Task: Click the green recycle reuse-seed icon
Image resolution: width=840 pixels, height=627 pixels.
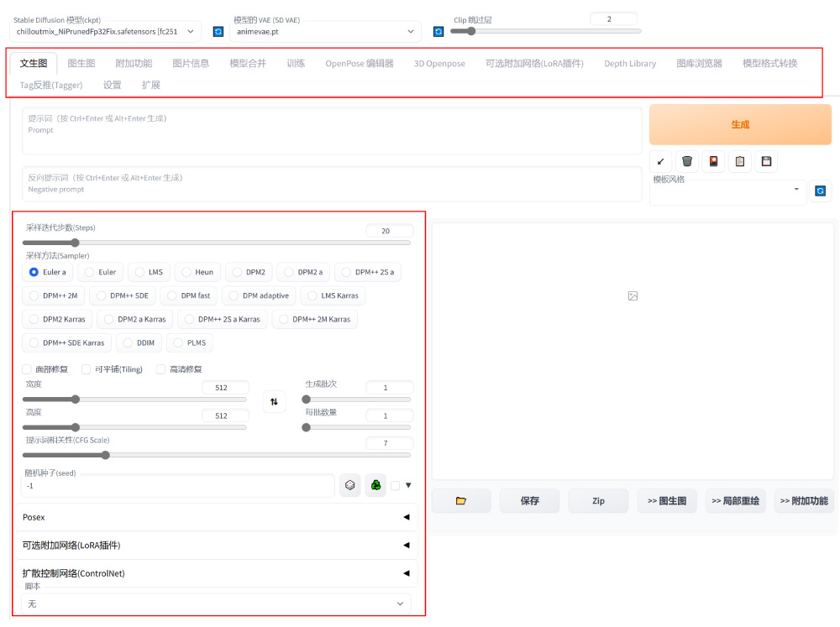Action: point(375,485)
